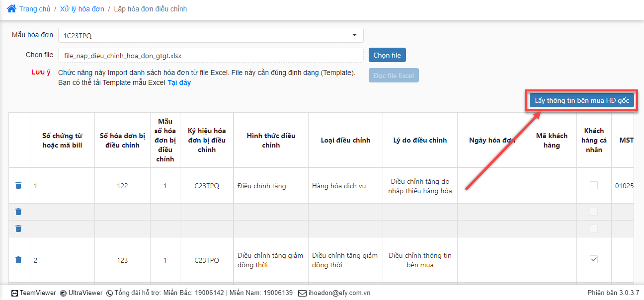Click the phone support hotline icon
644x300 pixels.
point(109,293)
